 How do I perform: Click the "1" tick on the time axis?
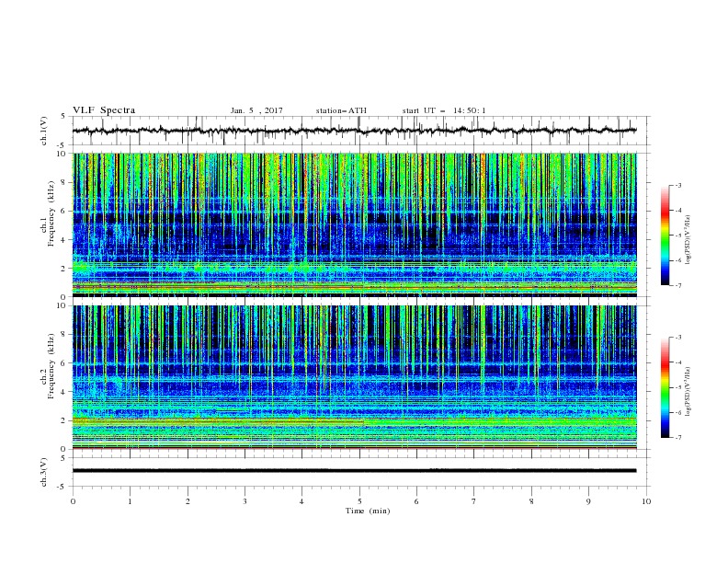130,501
